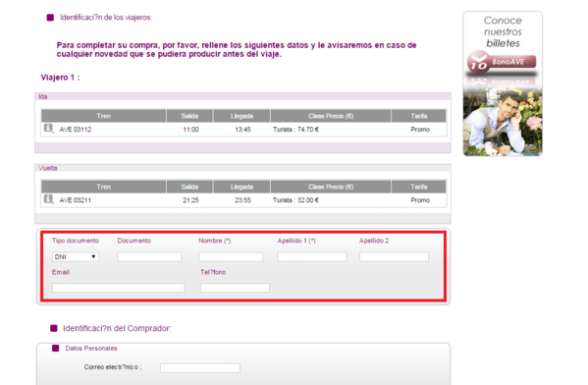Click the traveler Email input field

click(x=118, y=288)
